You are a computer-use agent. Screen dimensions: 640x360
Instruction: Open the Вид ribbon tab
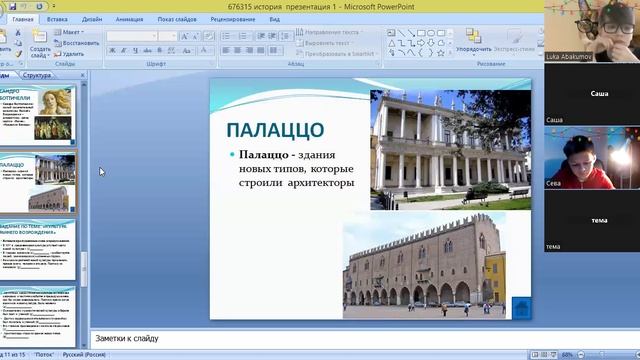click(x=274, y=19)
